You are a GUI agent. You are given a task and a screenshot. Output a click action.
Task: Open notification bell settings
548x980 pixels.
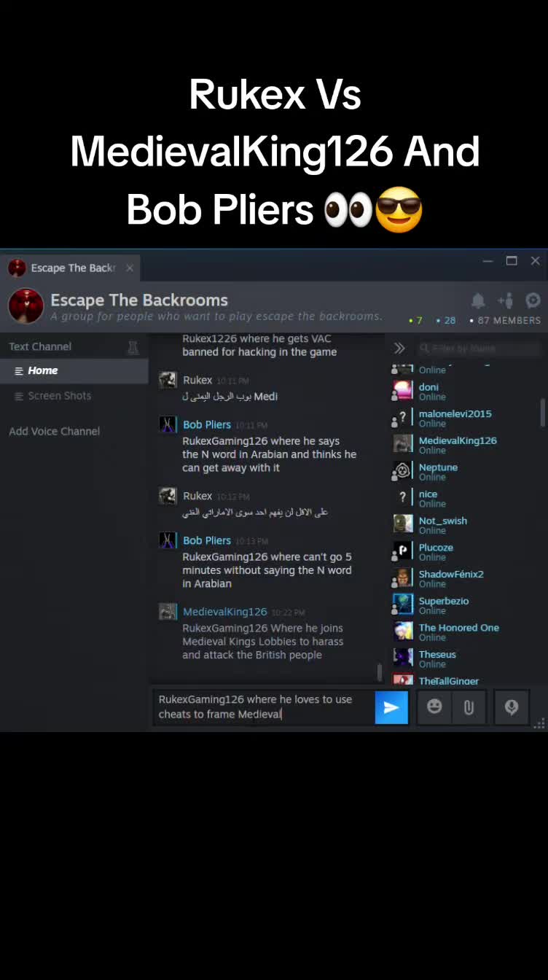(478, 300)
